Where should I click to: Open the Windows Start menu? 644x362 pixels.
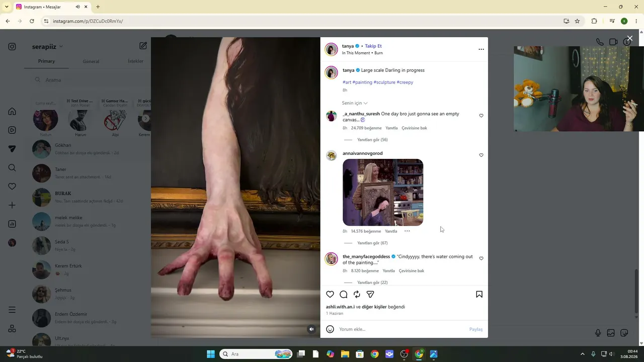[x=211, y=354]
